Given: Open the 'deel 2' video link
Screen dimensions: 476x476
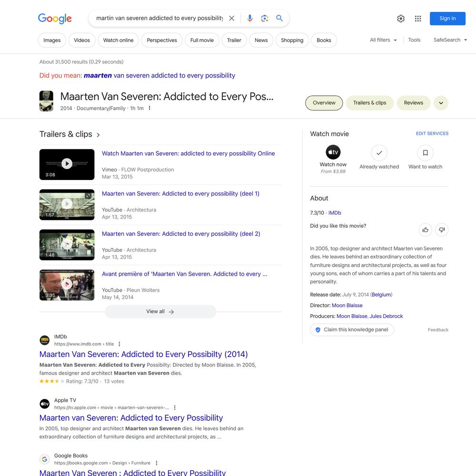Looking at the screenshot, I should [x=181, y=234].
